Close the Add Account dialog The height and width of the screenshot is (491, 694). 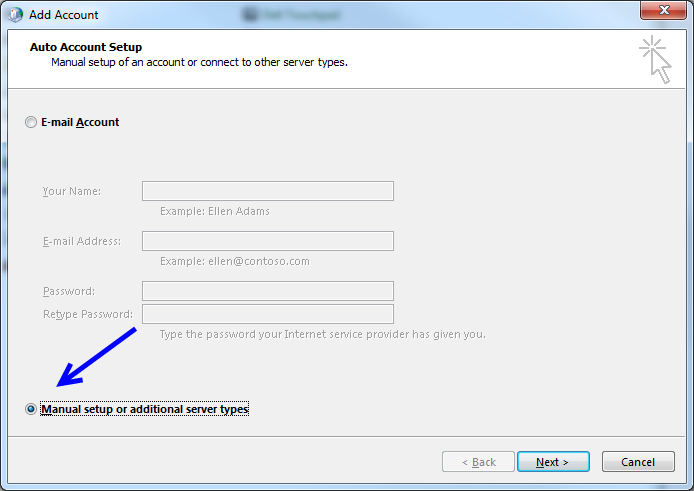click(663, 10)
